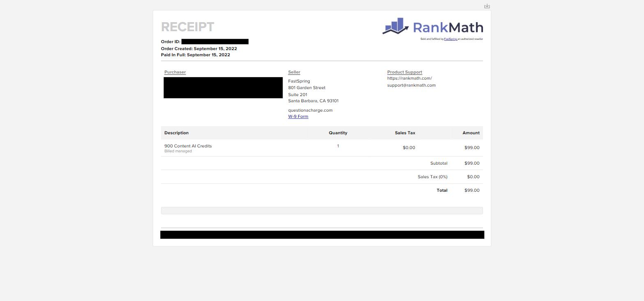Screen dimensions: 644x301
Task: Click the Subtotal $99.00 value
Action: [472, 163]
